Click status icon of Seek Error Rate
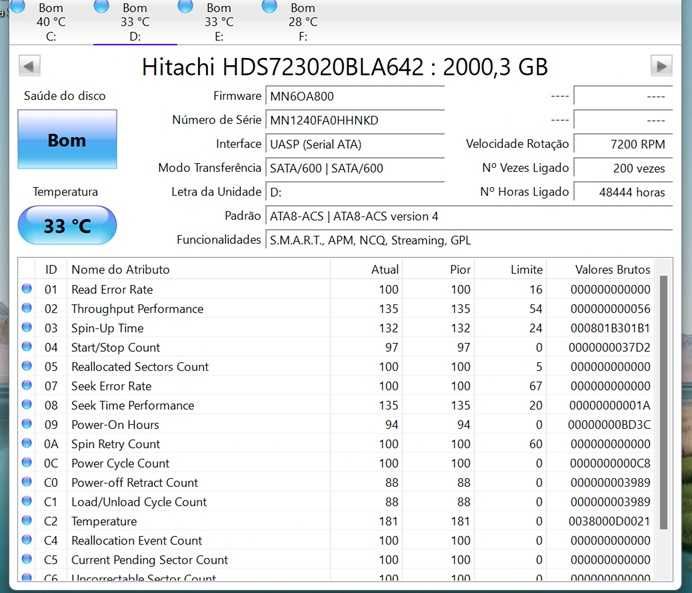 26,385
